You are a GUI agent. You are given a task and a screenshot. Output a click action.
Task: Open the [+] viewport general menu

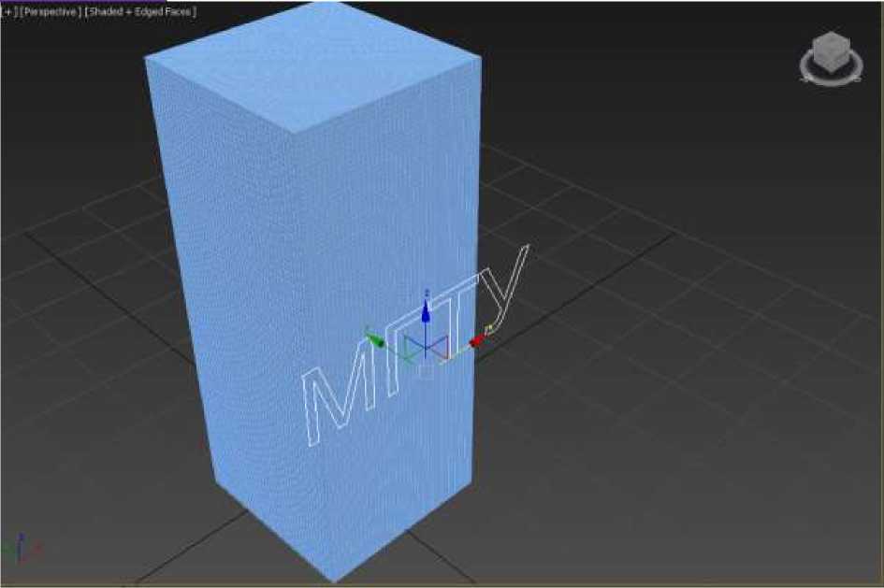[7, 11]
